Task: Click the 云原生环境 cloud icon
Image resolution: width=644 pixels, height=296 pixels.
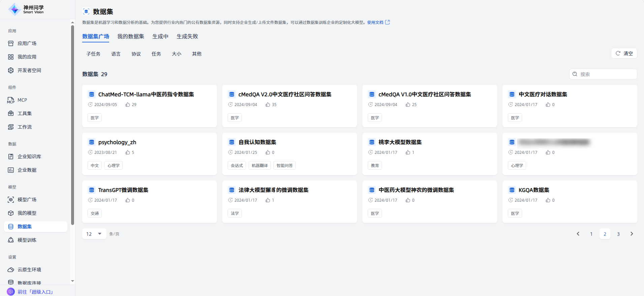Action: coord(11,270)
